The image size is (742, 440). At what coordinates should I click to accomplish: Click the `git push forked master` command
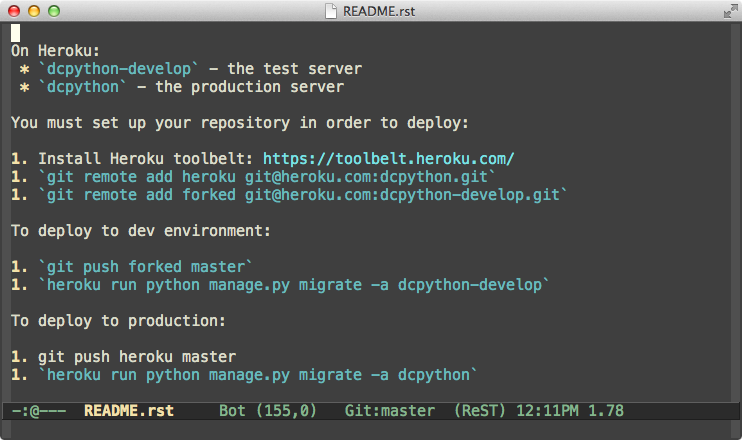[145, 266]
